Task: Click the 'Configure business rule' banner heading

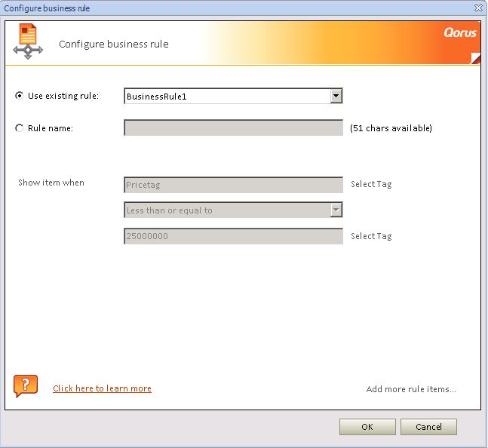Action: click(x=114, y=44)
